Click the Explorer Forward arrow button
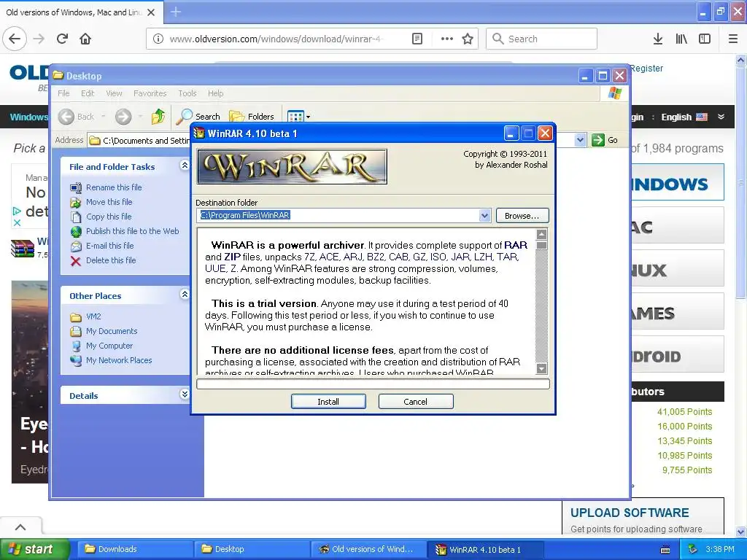Viewport: 747px width, 560px height. (123, 117)
